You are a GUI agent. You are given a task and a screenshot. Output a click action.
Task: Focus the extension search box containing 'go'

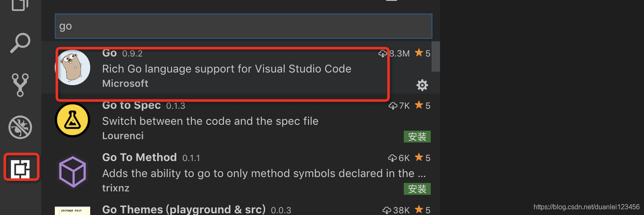coord(244,26)
